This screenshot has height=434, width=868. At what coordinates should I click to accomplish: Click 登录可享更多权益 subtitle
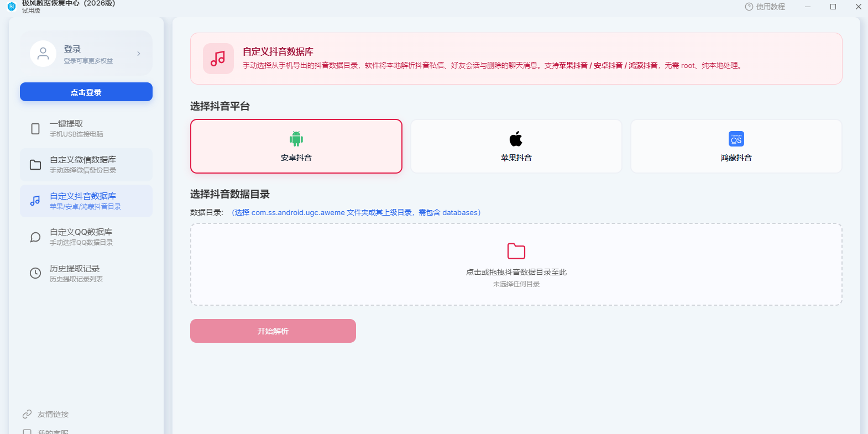(88, 61)
